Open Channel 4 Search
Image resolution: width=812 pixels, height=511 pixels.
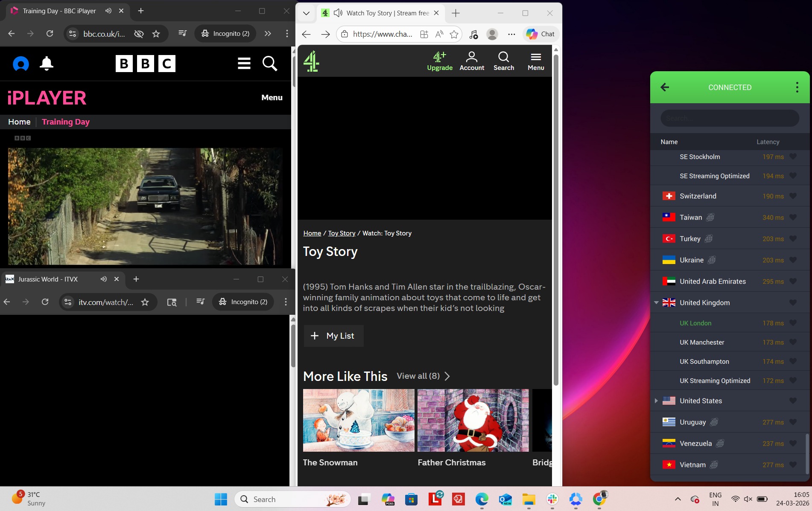504,60
